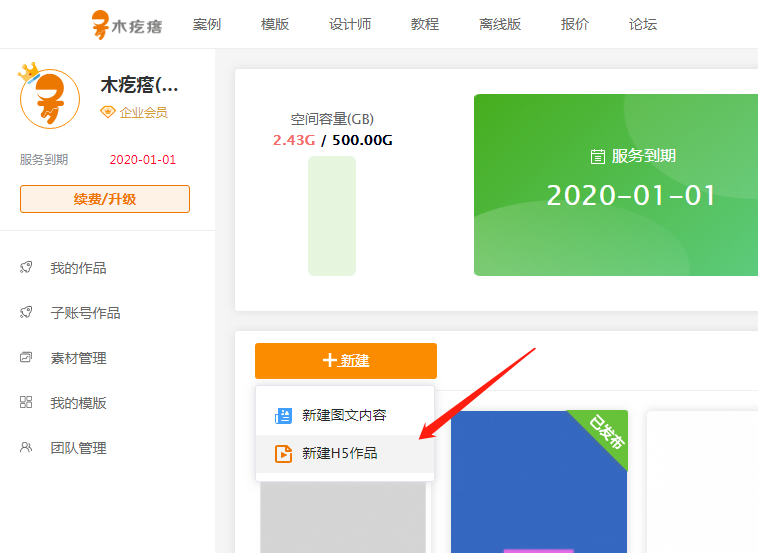Viewport: 758px width, 553px height.
Task: Select 新建图文内容 from dropdown
Action: coord(345,415)
